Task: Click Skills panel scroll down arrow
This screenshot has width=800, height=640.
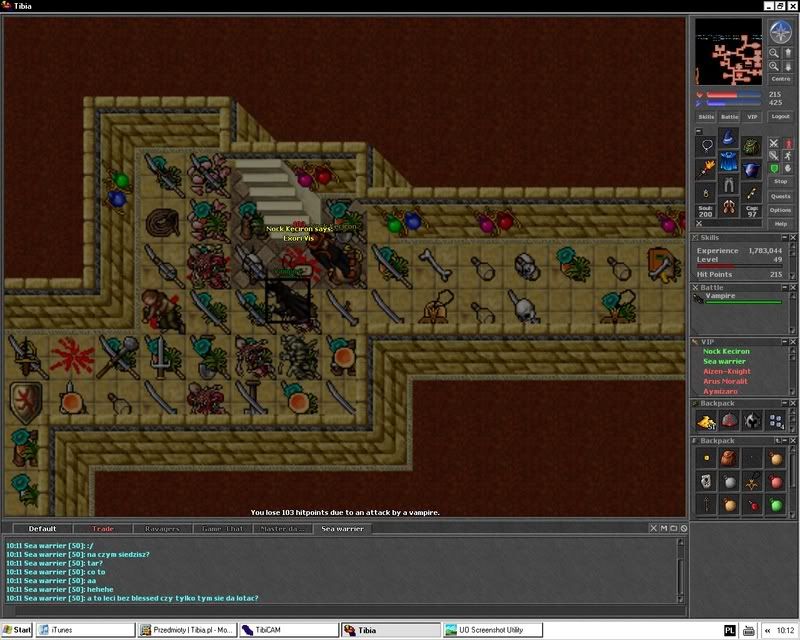Action: pos(792,276)
